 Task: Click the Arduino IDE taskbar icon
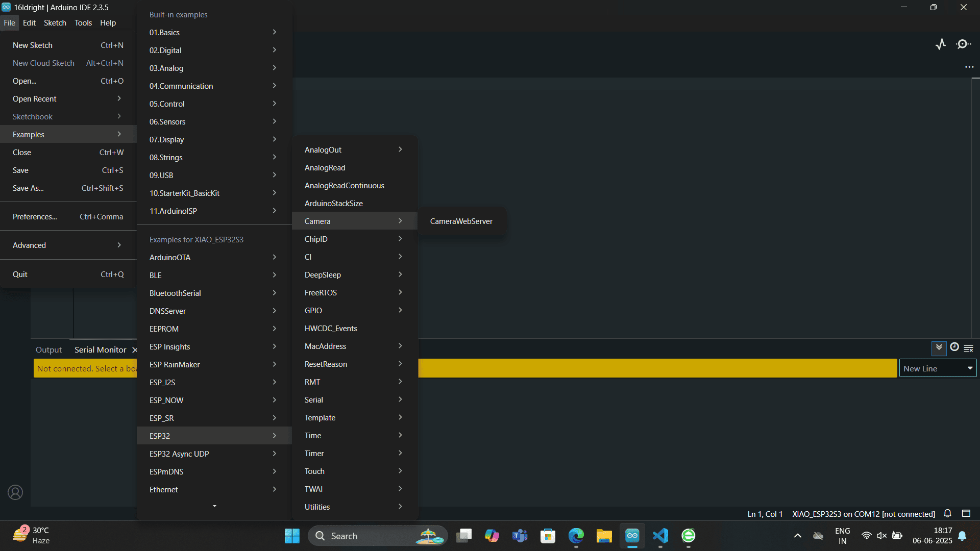tap(632, 536)
